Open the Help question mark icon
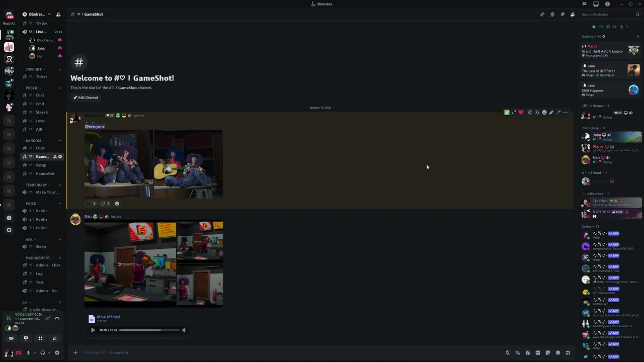The height and width of the screenshot is (362, 644). (608, 4)
